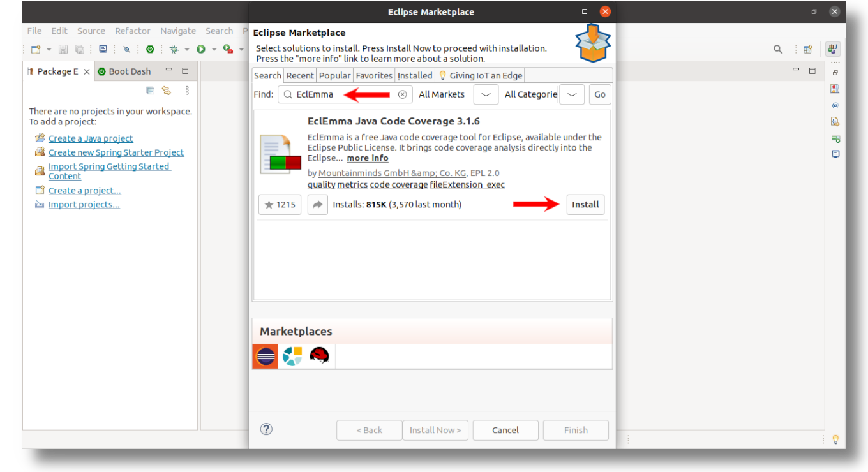Viewport: 868px width, 472px height.
Task: Click the Cancel button
Action: (505, 430)
